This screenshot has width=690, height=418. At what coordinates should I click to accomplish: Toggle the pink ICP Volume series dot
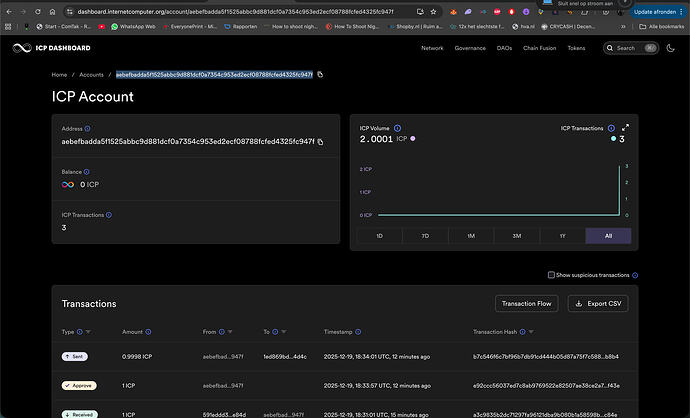click(x=413, y=139)
